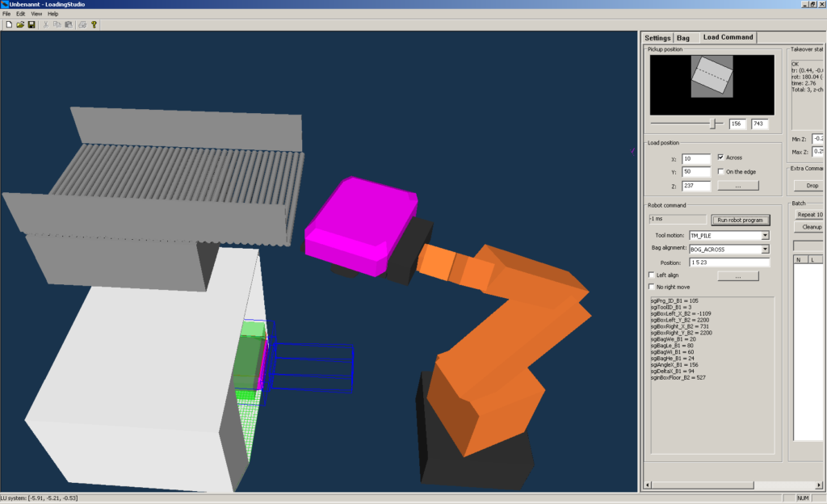Screen dimensions: 827x504
Task: Enable the On the edge checkbox
Action: (720, 171)
